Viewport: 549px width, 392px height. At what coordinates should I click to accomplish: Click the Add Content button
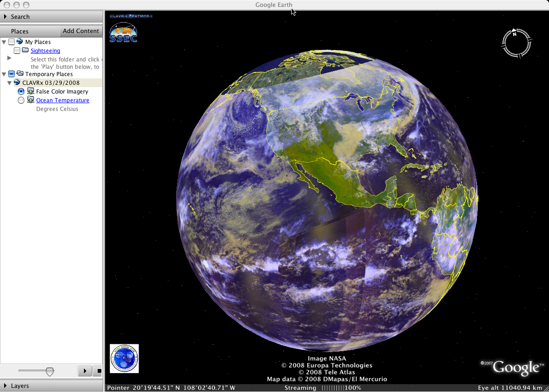pos(81,31)
